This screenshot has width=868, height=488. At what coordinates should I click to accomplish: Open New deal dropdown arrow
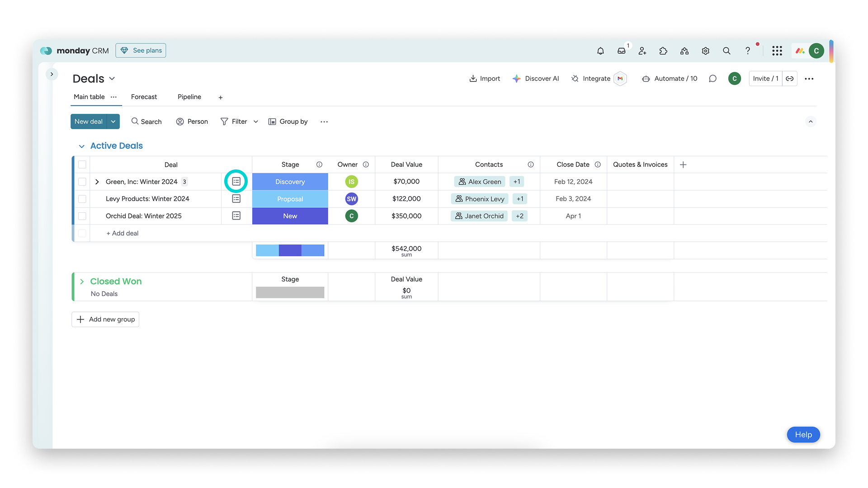(x=113, y=122)
